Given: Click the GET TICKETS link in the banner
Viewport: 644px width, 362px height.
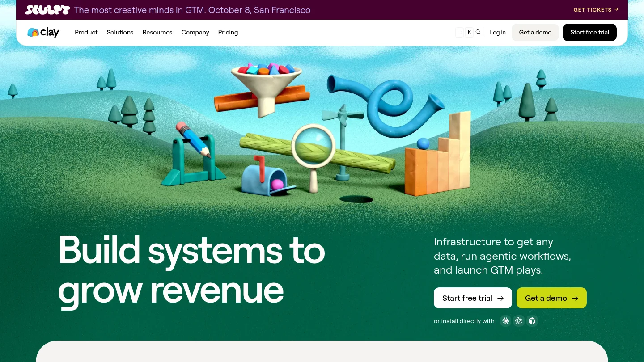Looking at the screenshot, I should pos(596,9).
